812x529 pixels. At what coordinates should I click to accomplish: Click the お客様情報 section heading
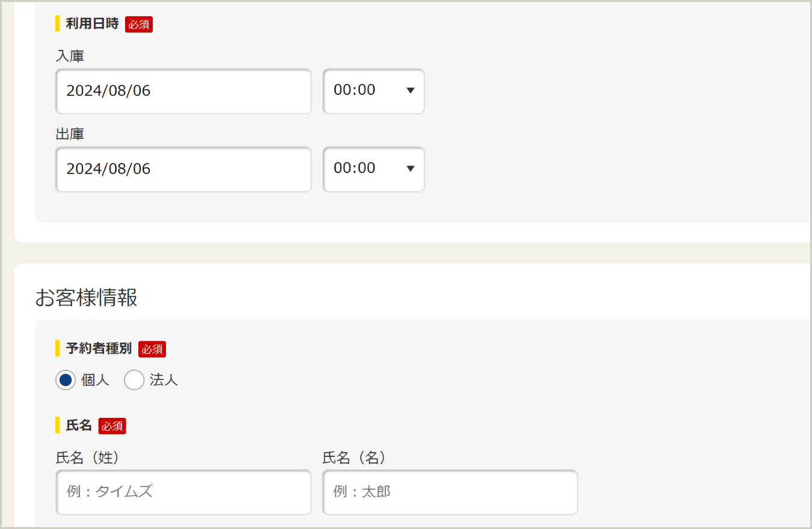tap(86, 298)
